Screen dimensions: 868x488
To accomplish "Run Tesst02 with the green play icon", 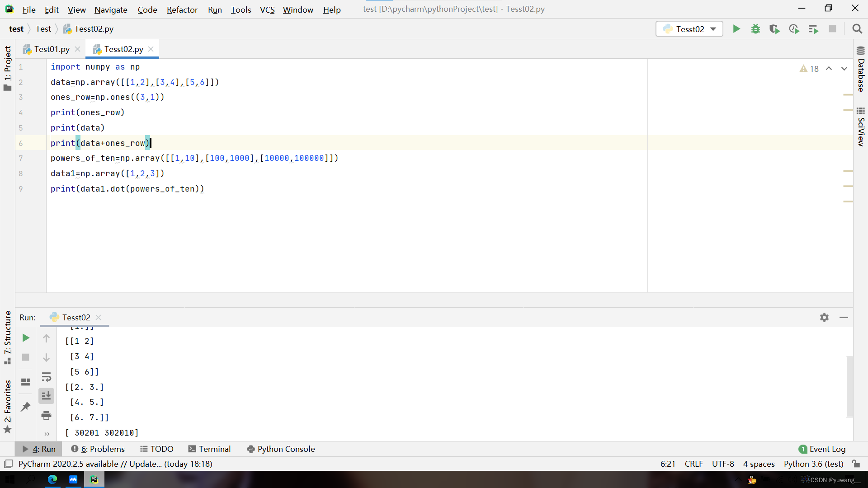I will tap(736, 29).
